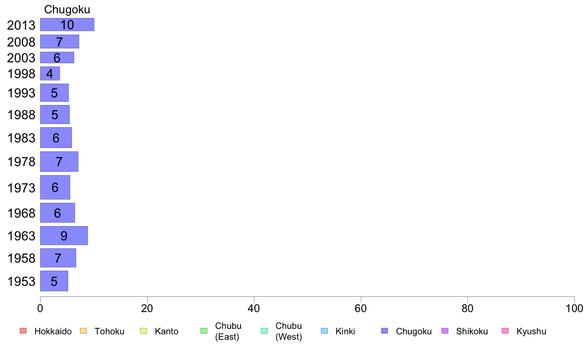Select the 1963 bar showing 9
588x364 pixels.
point(64,235)
